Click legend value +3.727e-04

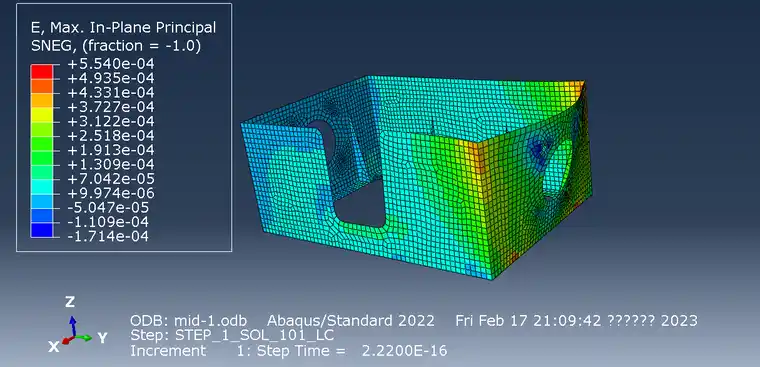coord(112,107)
